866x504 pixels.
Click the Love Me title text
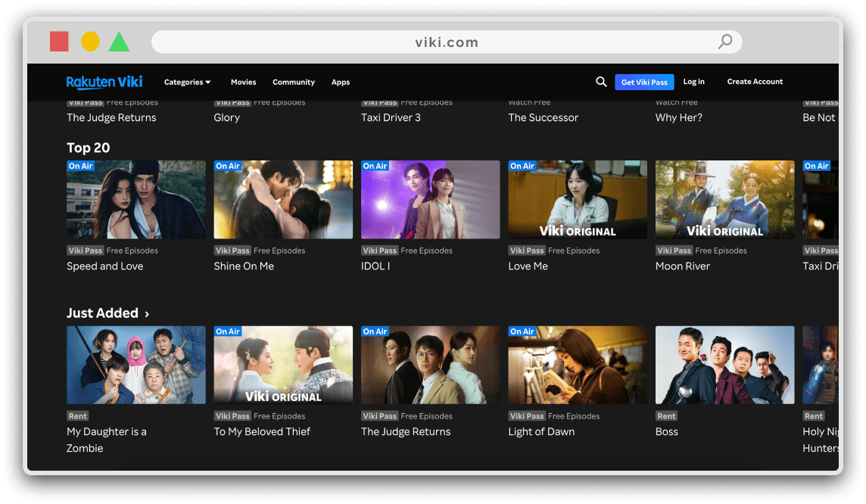click(x=528, y=266)
